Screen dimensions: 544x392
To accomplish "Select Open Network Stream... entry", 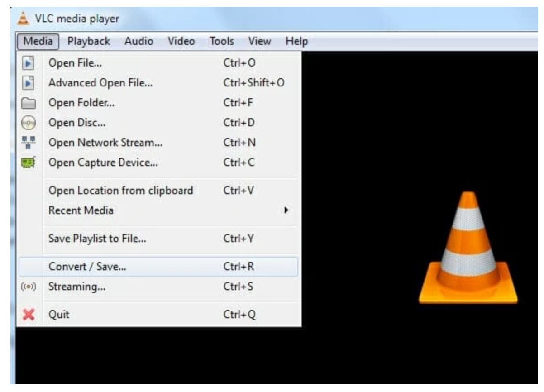I will (158, 143).
